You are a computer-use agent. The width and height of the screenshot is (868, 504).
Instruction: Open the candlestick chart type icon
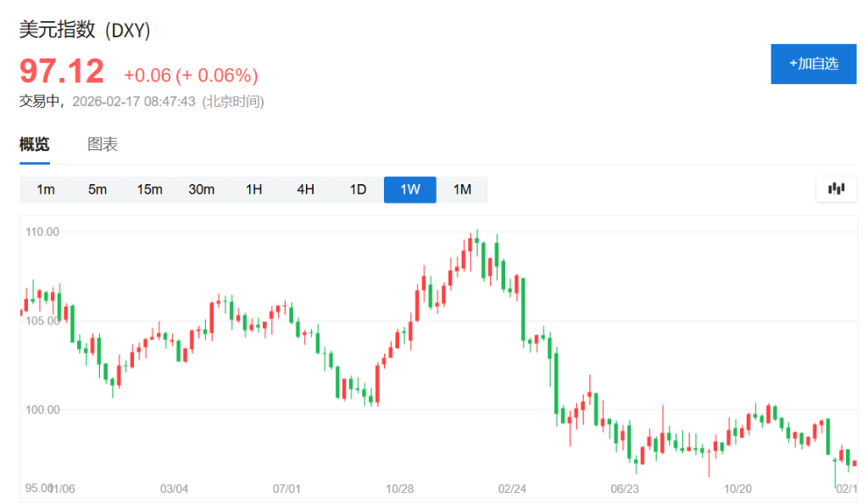[x=836, y=189]
